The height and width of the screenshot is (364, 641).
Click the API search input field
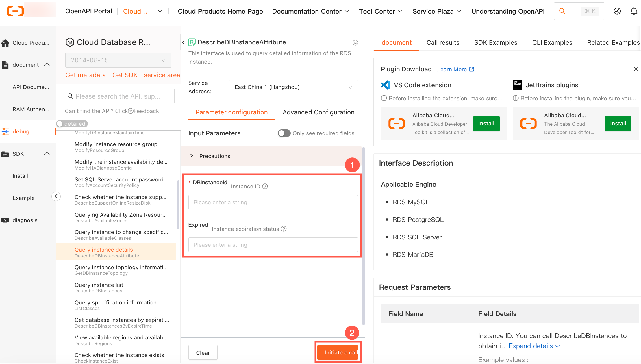click(118, 96)
